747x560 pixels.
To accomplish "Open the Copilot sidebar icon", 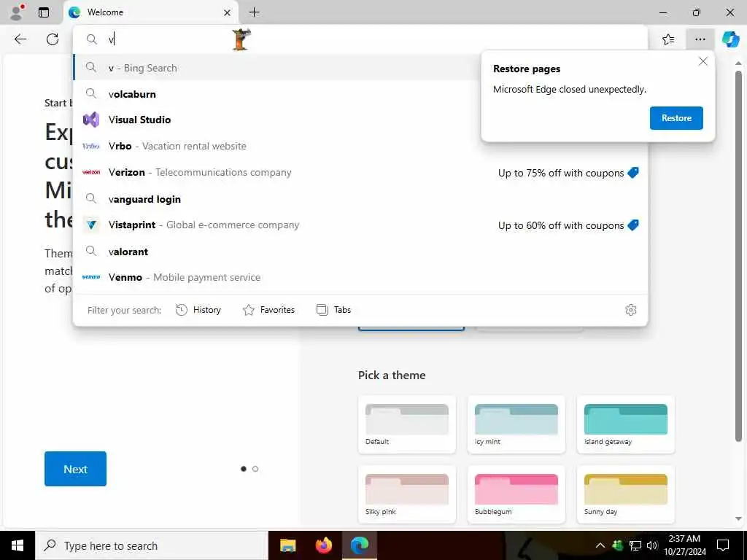I will point(730,39).
